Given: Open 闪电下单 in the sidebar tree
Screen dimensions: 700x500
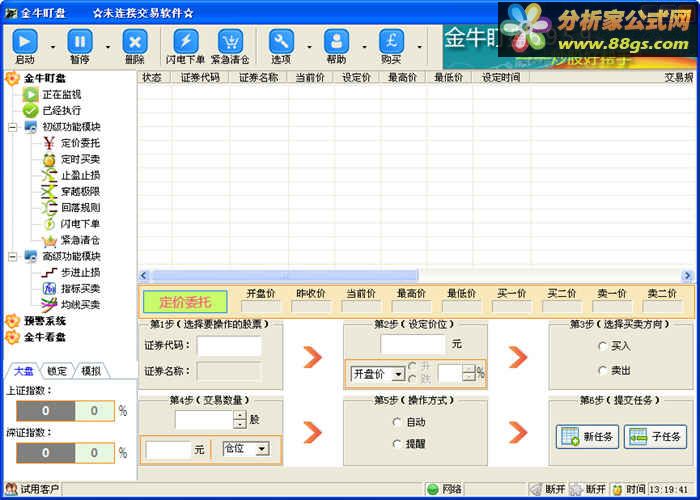Looking at the screenshot, I should (80, 224).
